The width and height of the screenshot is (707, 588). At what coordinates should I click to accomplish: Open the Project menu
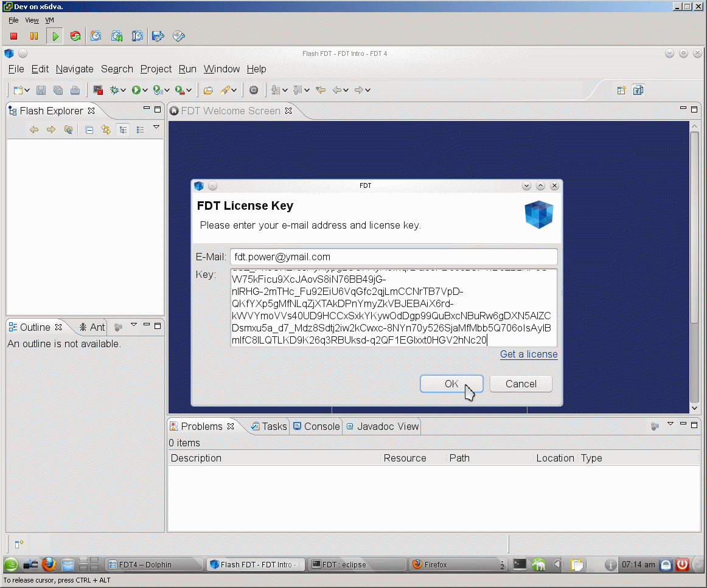click(x=156, y=69)
